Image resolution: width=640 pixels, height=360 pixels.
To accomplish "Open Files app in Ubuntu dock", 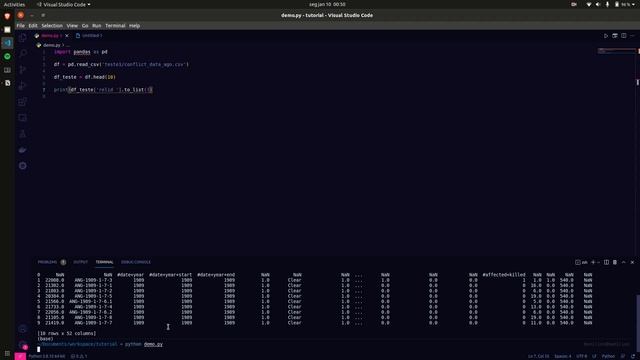I will click(7, 30).
